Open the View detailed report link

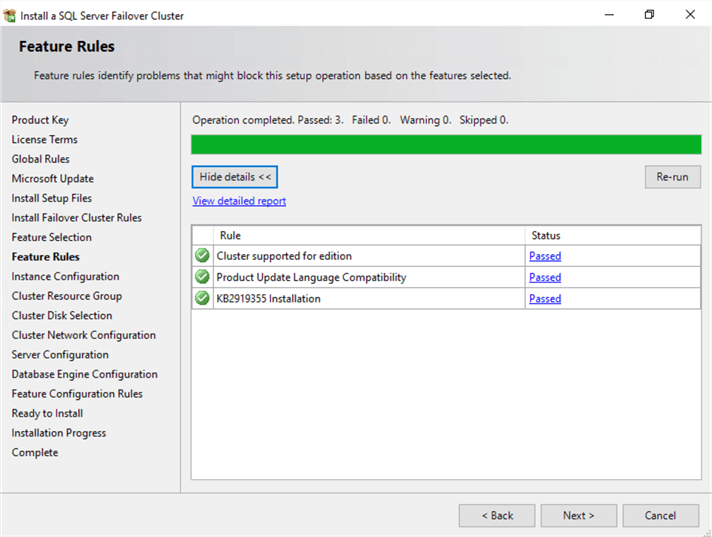click(239, 201)
